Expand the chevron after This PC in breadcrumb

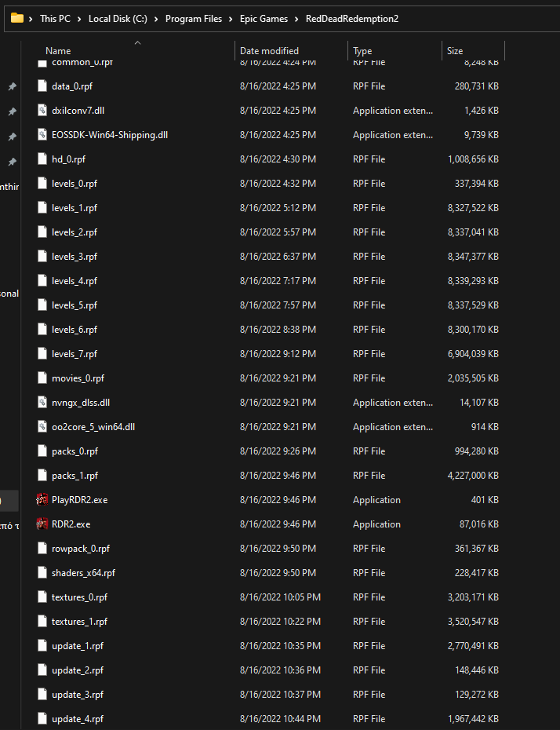tap(79, 19)
